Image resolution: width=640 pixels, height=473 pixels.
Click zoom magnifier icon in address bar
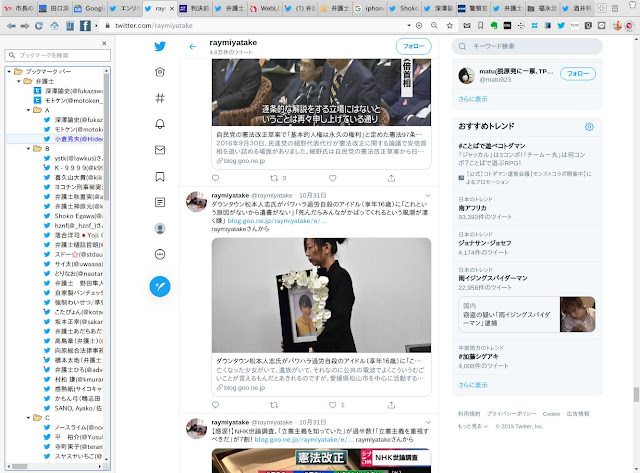coord(434,25)
